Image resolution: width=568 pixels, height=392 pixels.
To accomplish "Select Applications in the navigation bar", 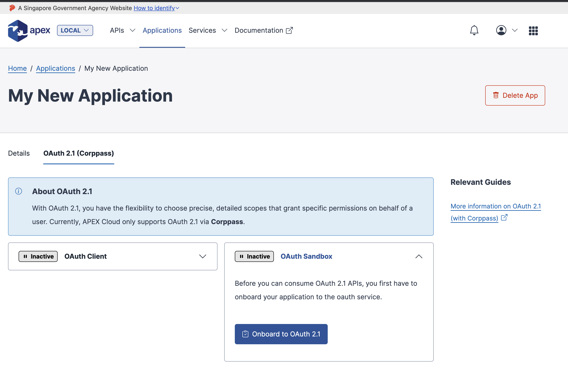I will coord(162,30).
